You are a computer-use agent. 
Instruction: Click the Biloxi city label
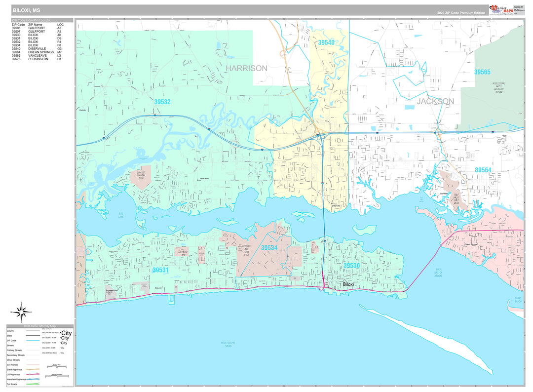(x=348, y=284)
